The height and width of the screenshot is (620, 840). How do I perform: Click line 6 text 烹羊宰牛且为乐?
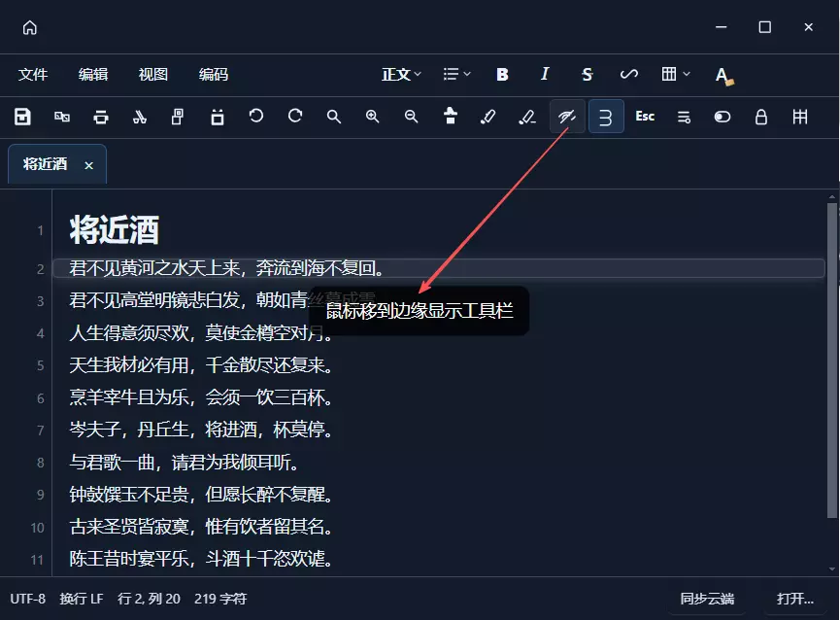click(128, 397)
